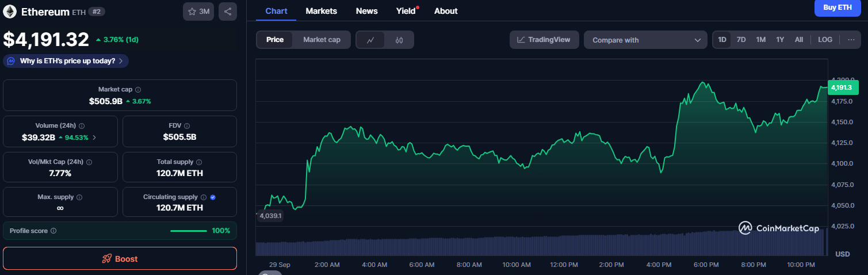Open the three-dot more options menu
Viewport: 868px width, 275px height.
(851, 40)
